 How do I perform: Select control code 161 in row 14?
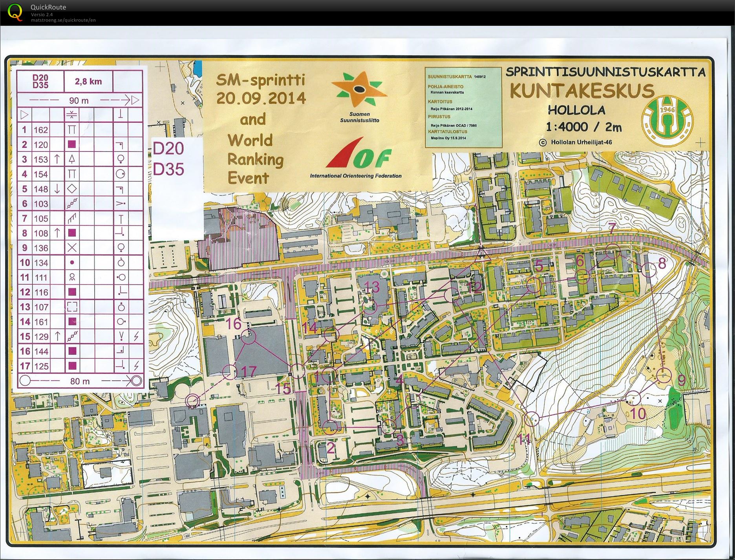click(40, 322)
